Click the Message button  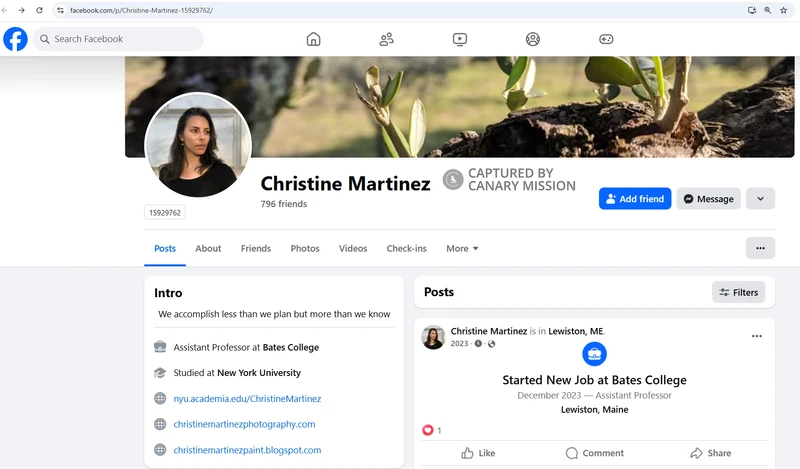pyautogui.click(x=709, y=199)
